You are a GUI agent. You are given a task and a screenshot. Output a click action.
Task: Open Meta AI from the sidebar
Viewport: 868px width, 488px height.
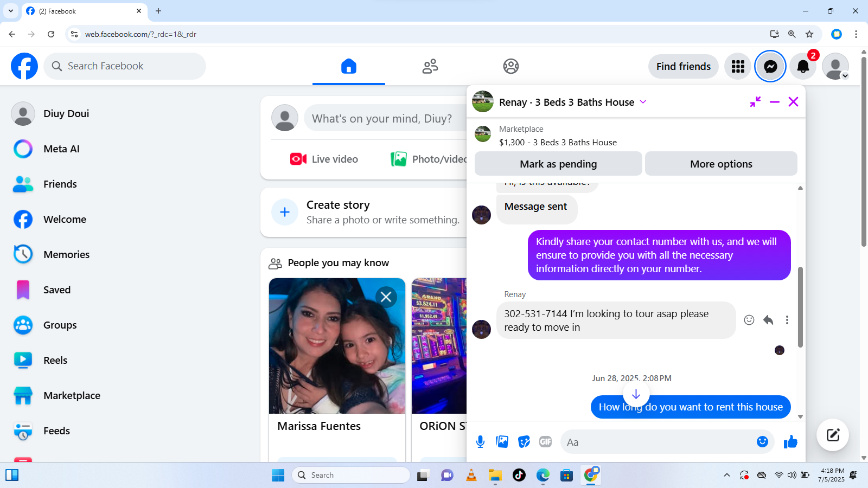coord(61,149)
